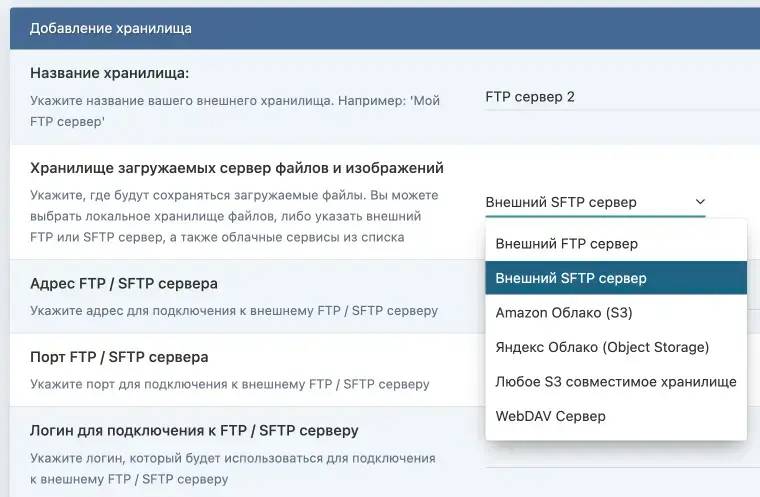Click the chevron arrow of the storage dropdown
Image resolution: width=760 pixels, height=497 pixels.
coord(700,202)
